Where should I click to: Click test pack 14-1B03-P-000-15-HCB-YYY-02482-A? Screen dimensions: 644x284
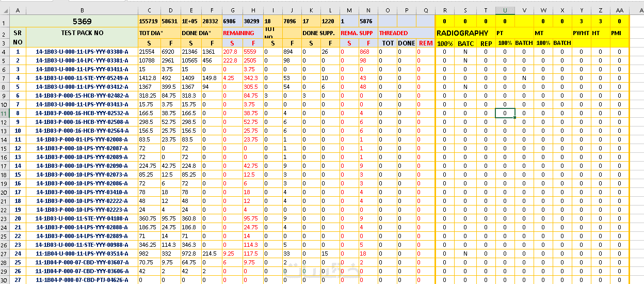pyautogui.click(x=82, y=96)
